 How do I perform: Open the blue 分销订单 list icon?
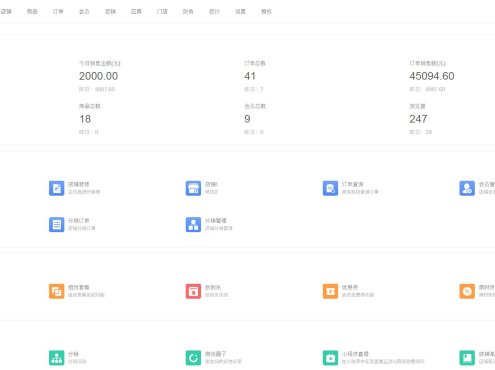coord(56,224)
